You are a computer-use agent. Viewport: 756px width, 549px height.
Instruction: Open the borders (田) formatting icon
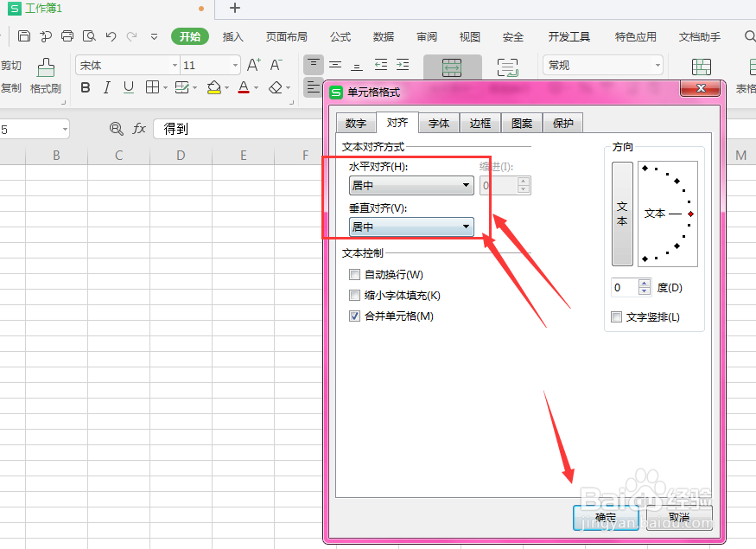coord(152,87)
